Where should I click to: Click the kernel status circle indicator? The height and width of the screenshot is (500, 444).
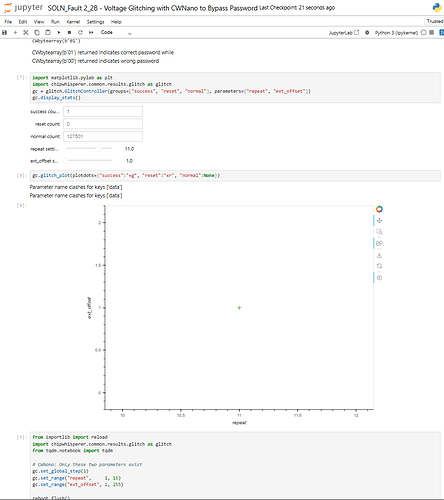coord(423,33)
